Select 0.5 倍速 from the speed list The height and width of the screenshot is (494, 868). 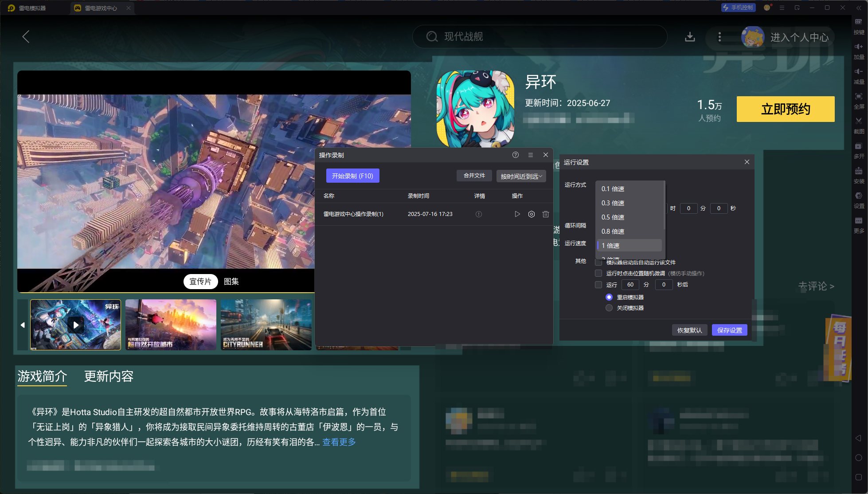613,217
